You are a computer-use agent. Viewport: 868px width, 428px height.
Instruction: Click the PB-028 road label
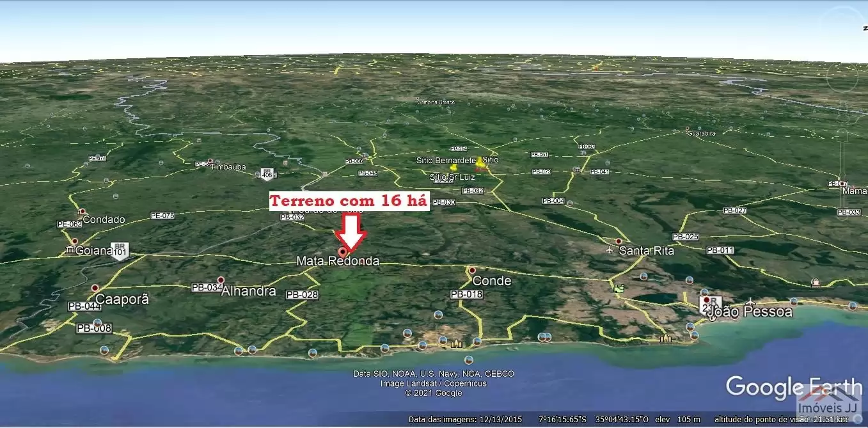point(302,295)
